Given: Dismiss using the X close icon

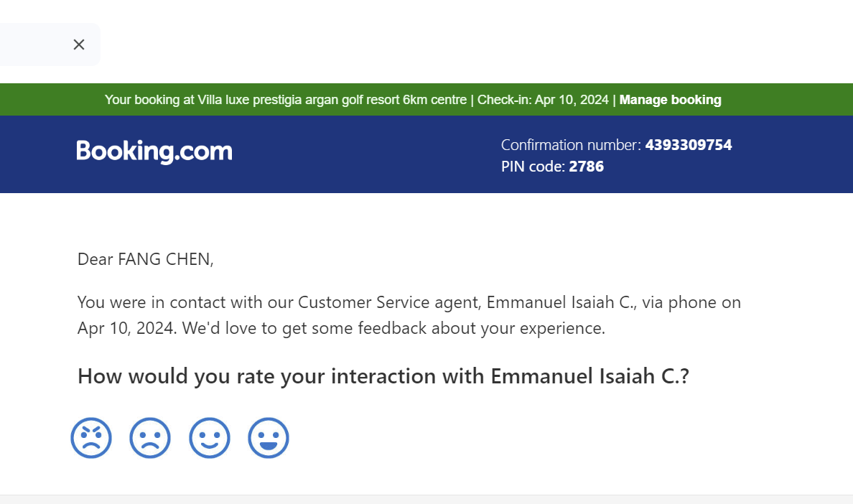Looking at the screenshot, I should tap(79, 45).
